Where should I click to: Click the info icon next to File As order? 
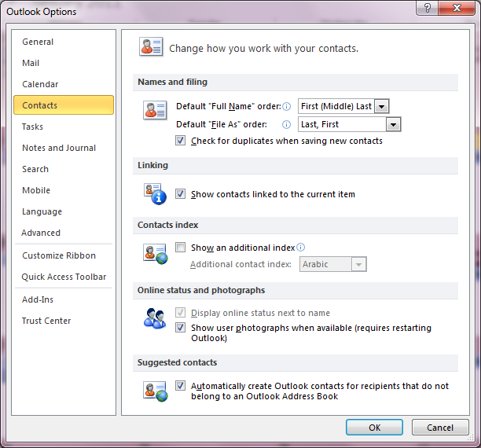pyautogui.click(x=287, y=124)
